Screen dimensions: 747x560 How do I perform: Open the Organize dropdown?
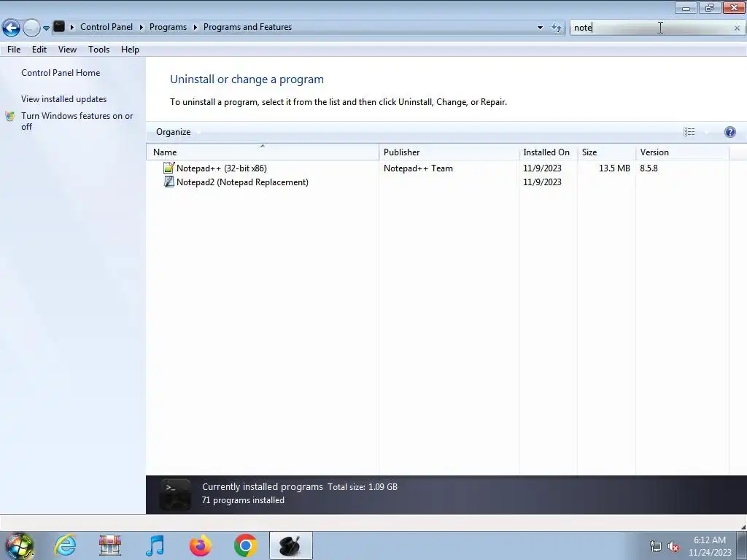pyautogui.click(x=177, y=132)
